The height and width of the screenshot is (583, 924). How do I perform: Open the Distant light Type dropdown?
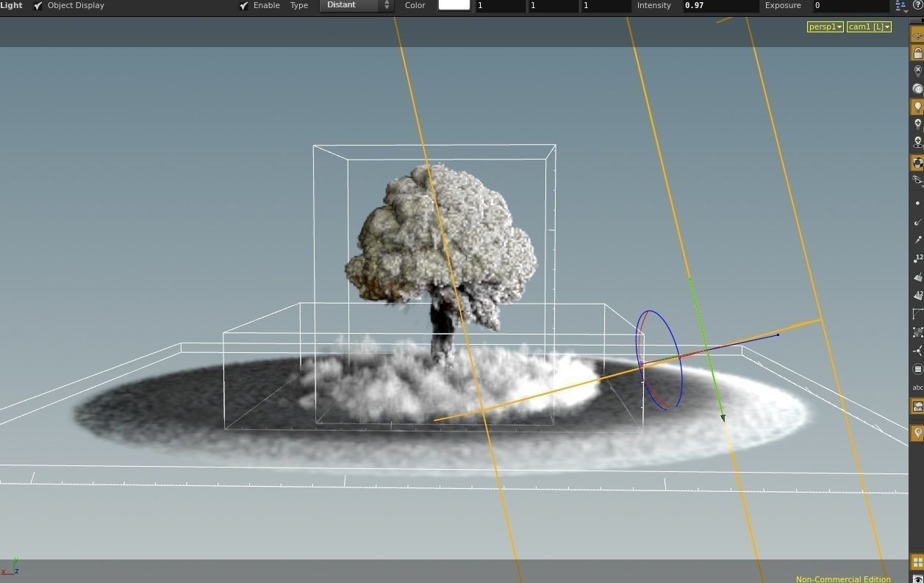click(357, 6)
